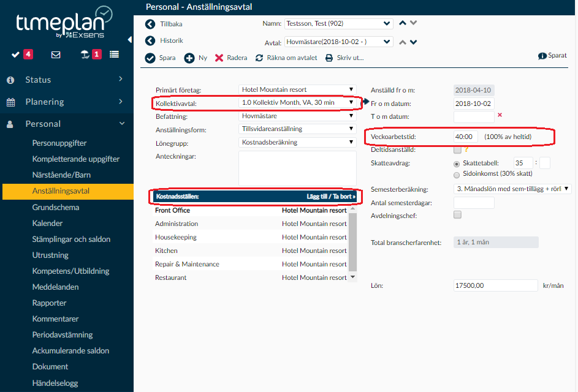
Task: Open the messages envelope icon
Action: pyautogui.click(x=56, y=55)
